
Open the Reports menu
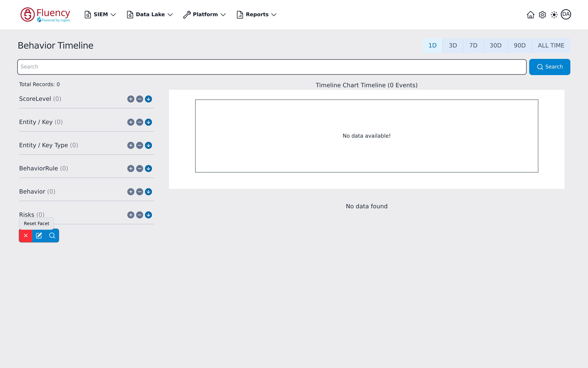coord(257,15)
